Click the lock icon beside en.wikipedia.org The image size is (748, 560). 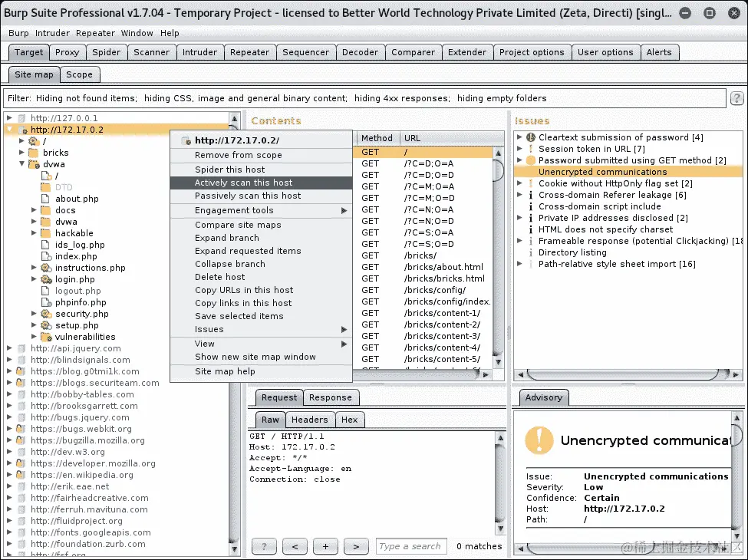pyautogui.click(x=21, y=475)
